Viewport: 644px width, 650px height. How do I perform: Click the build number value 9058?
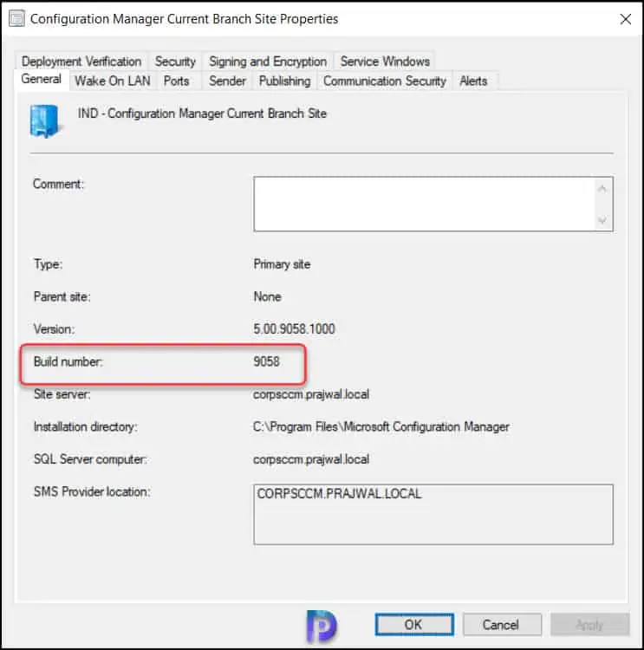click(266, 361)
